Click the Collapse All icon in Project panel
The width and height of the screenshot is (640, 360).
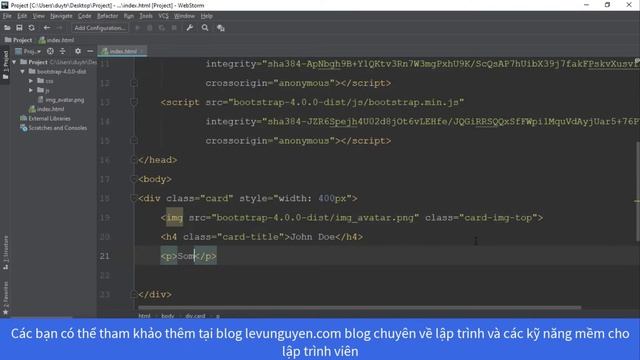coord(62,51)
